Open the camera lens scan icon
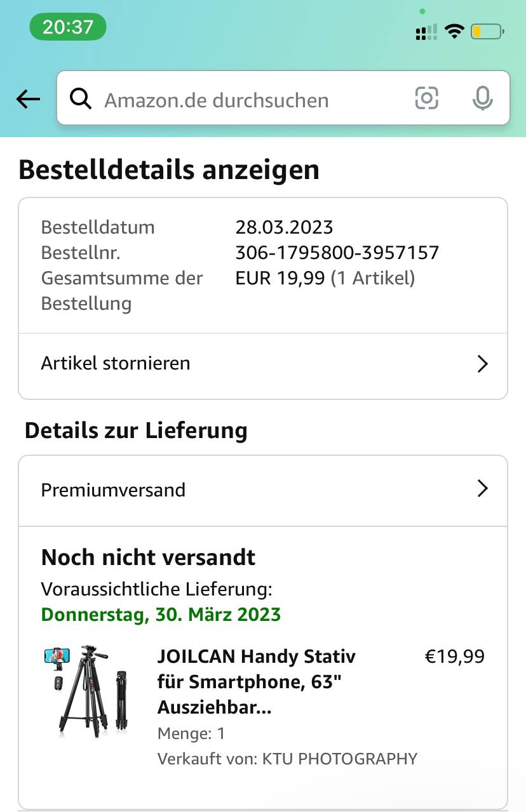526x812 pixels. pos(427,98)
